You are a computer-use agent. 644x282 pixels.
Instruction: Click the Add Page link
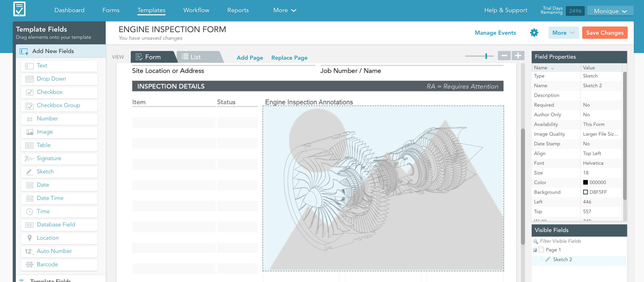click(250, 58)
